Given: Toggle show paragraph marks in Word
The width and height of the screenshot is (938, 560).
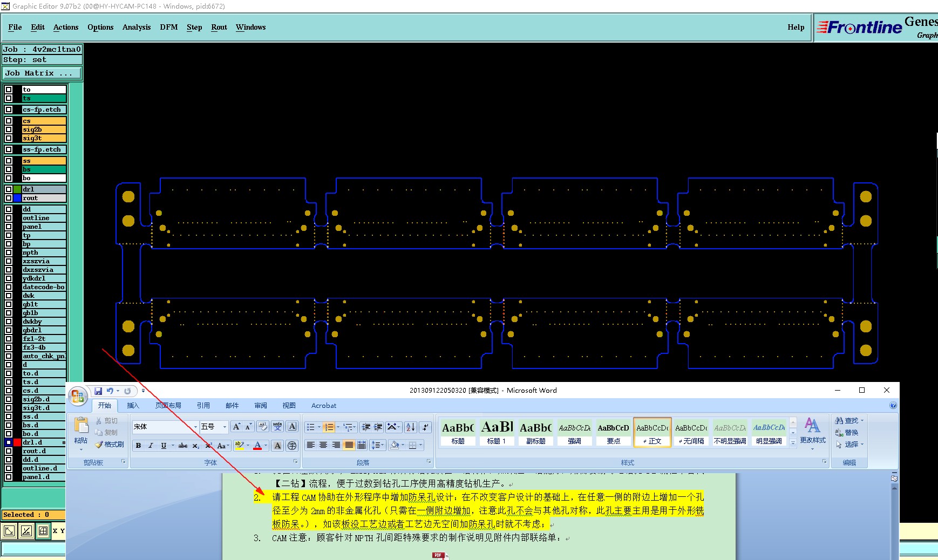Looking at the screenshot, I should click(x=425, y=427).
